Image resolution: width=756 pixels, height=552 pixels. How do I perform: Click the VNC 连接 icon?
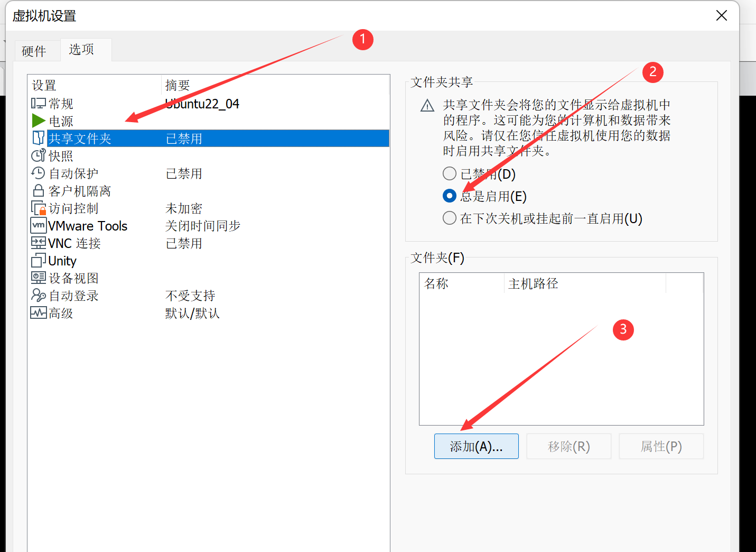click(x=39, y=243)
